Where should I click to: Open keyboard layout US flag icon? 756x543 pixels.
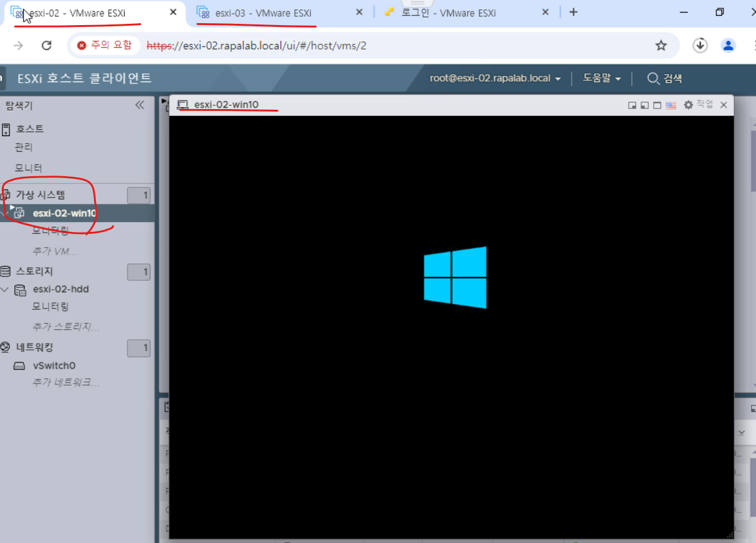[x=671, y=105]
